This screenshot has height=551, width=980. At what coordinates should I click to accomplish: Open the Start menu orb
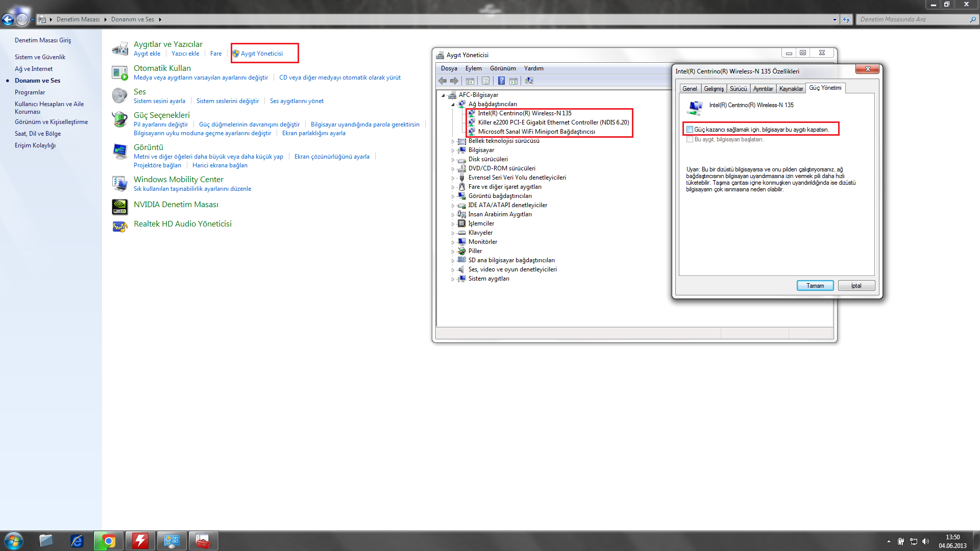pyautogui.click(x=14, y=541)
